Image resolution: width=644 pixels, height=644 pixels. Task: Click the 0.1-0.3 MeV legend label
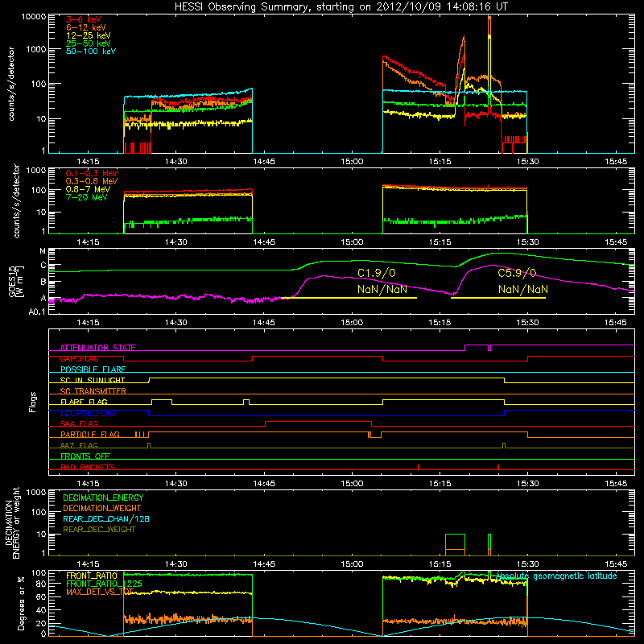92,173
